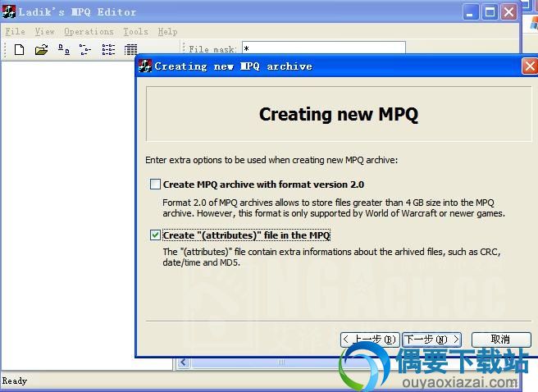Click inside the File mask input field
Image resolution: width=538 pixels, height=392 pixels.
324,48
